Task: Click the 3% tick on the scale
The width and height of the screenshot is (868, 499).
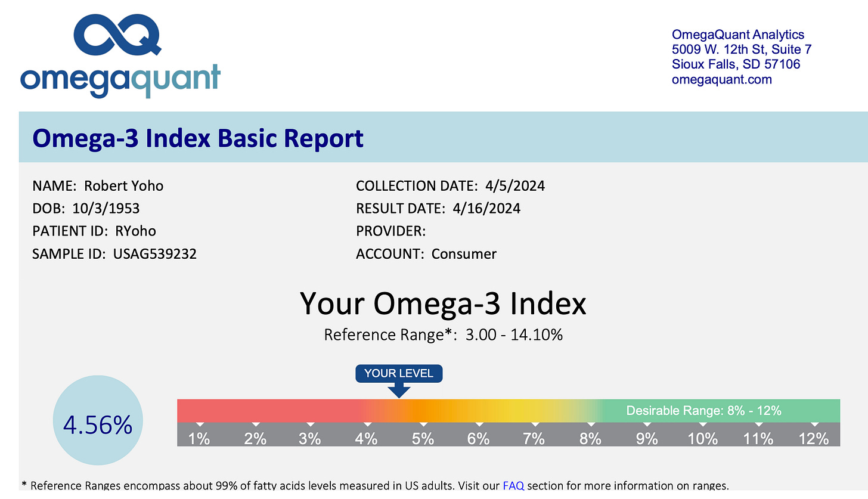Action: point(310,438)
